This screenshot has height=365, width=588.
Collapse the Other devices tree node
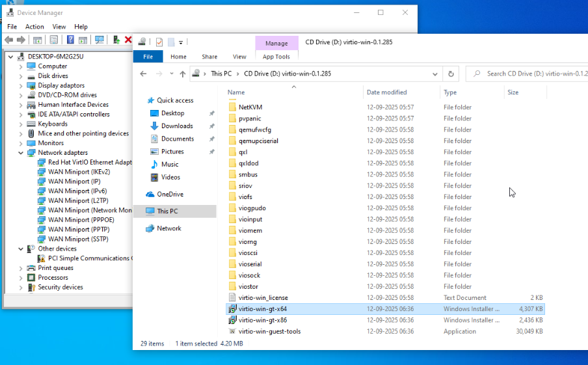tap(21, 249)
